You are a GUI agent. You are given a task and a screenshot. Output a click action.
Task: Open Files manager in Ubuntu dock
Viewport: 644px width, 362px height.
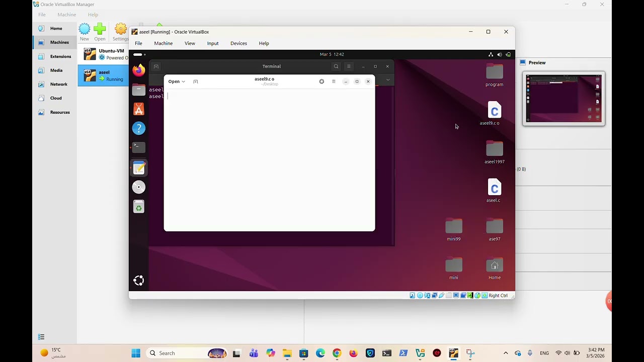tap(139, 90)
